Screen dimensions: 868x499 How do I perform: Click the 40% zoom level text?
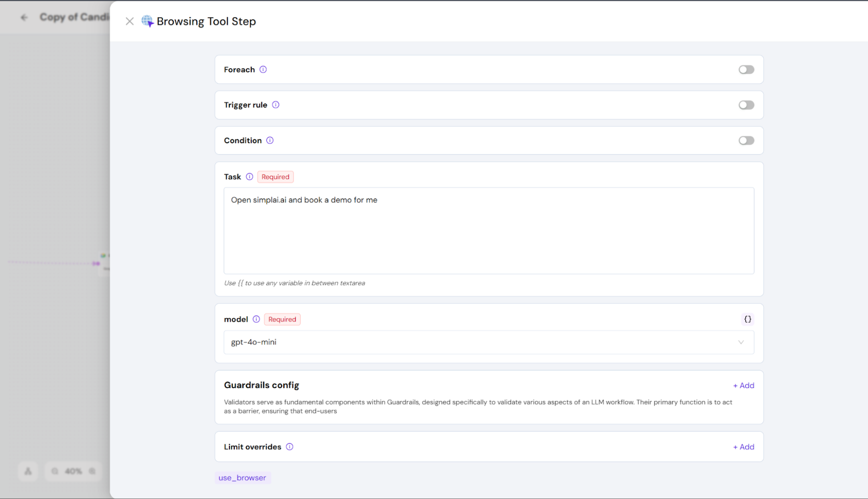pos(73,471)
